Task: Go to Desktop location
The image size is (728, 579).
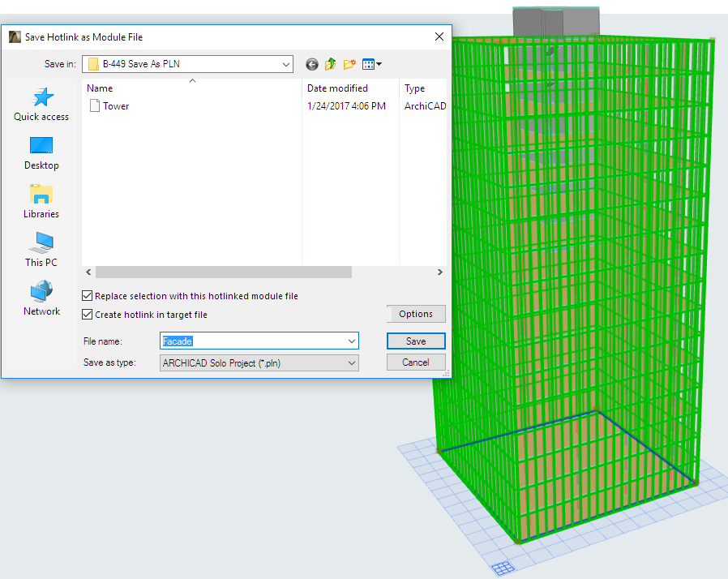Action: coord(41,153)
